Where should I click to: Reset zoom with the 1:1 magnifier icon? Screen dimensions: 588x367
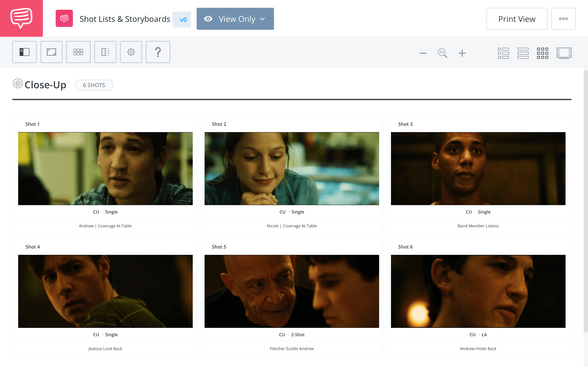442,53
